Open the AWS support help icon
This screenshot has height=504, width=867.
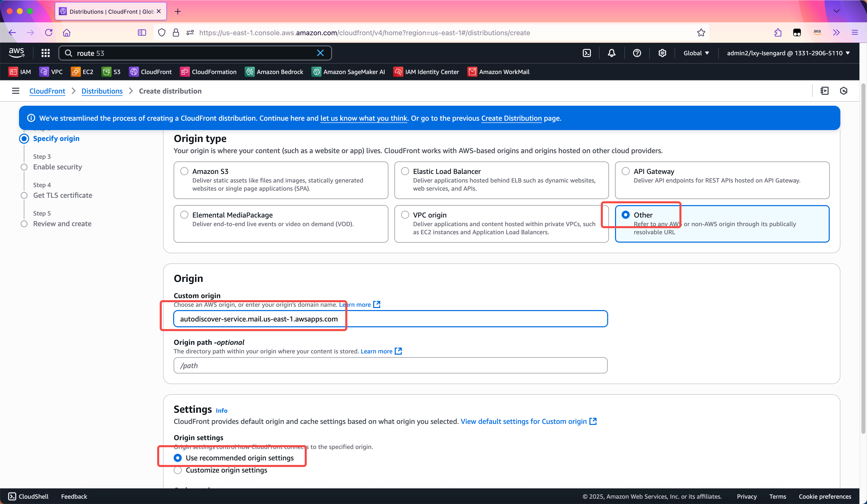(637, 53)
